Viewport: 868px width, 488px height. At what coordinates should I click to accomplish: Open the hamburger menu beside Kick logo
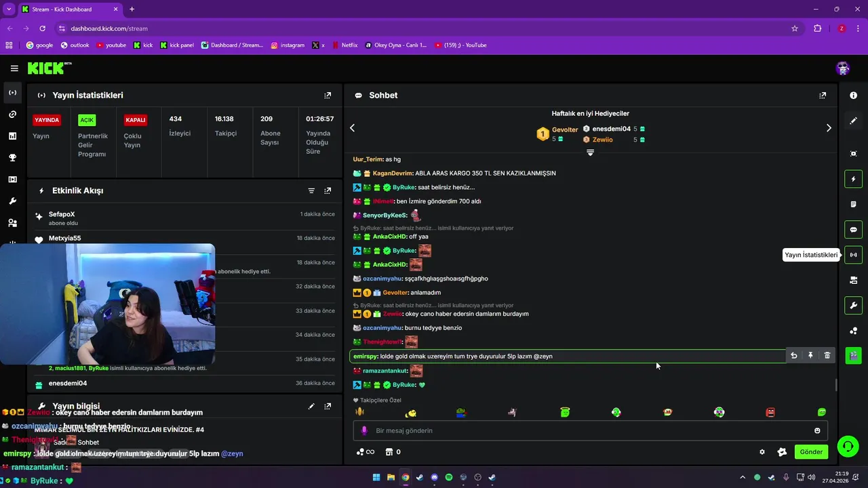click(x=14, y=68)
